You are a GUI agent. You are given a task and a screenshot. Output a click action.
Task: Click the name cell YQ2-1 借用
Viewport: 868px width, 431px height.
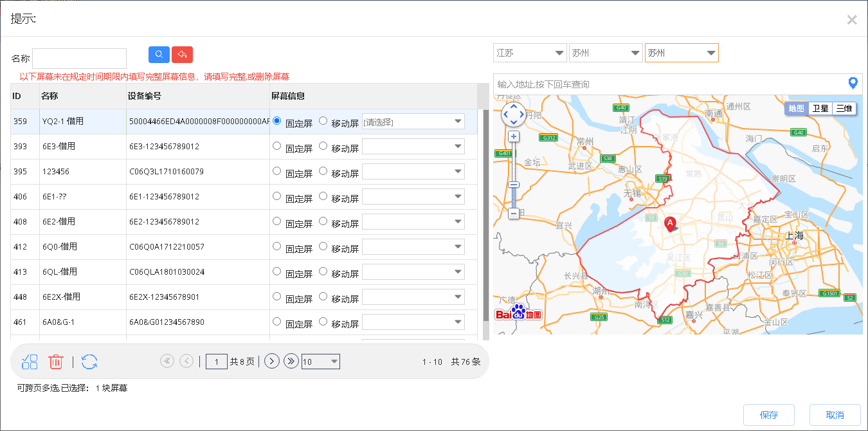[x=63, y=121]
